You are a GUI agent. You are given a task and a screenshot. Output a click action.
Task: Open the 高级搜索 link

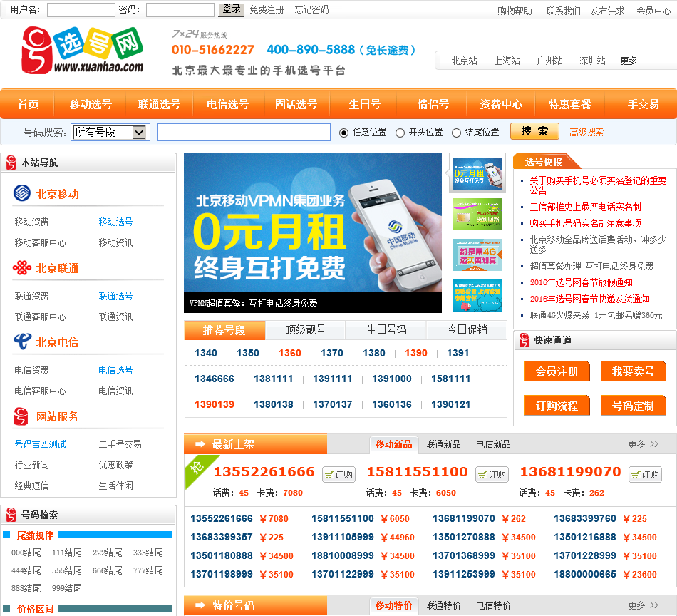point(586,133)
